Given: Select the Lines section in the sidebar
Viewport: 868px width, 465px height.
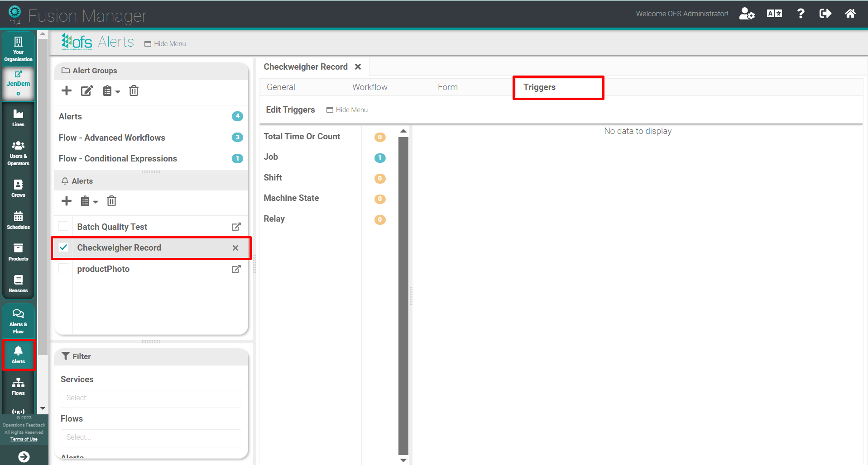Looking at the screenshot, I should (18, 118).
